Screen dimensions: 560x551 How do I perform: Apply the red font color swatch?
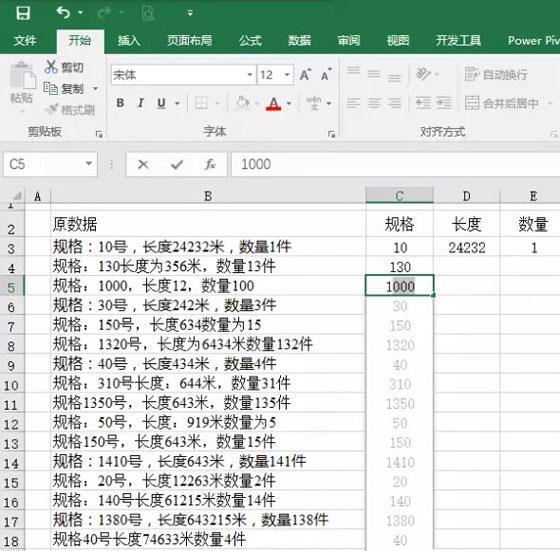[x=274, y=104]
